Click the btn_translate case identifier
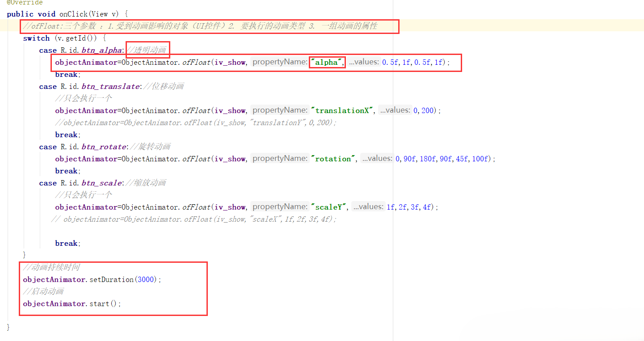This screenshot has width=644, height=341. click(110, 86)
